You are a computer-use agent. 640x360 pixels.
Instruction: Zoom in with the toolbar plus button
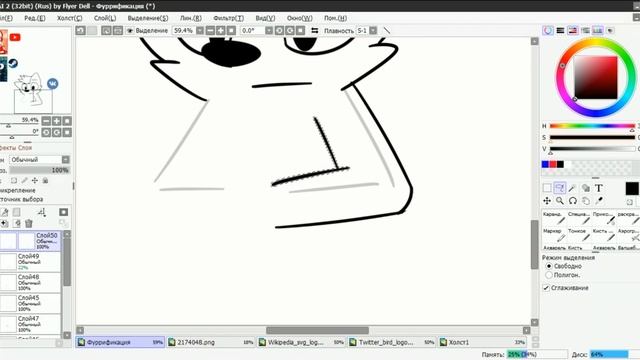220,31
